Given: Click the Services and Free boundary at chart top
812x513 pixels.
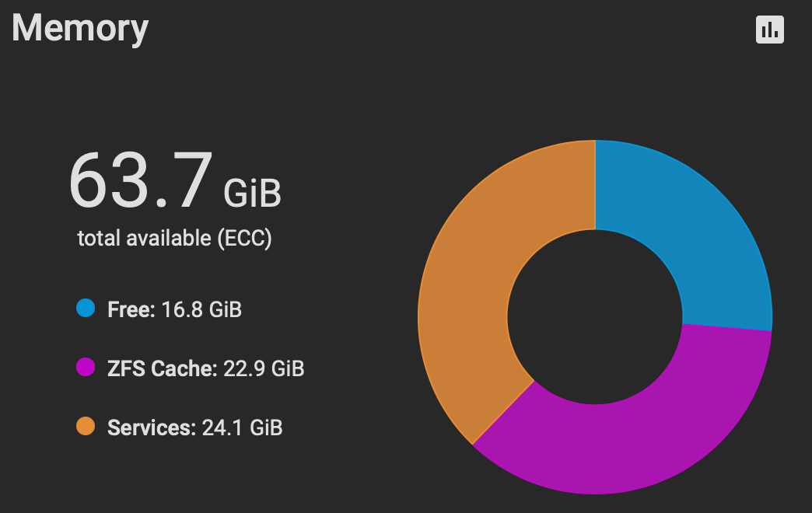Looking at the screenshot, I should pyautogui.click(x=596, y=185).
